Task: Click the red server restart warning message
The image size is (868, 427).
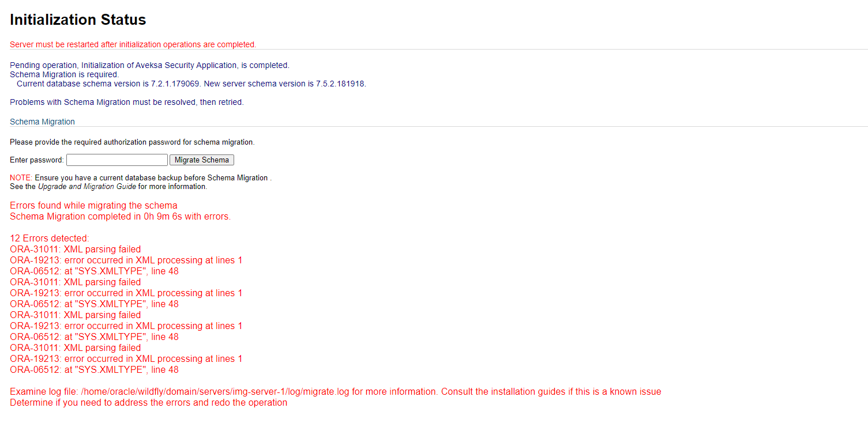Action: click(133, 44)
